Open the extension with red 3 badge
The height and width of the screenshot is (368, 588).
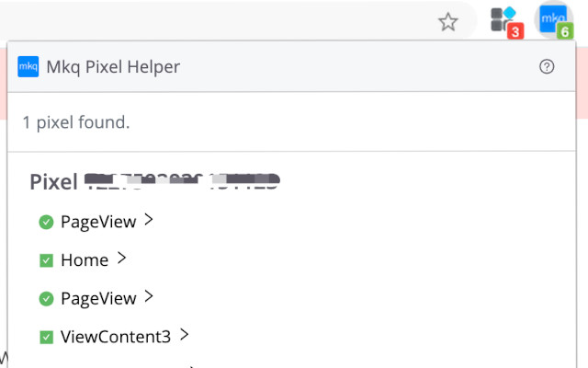[504, 20]
